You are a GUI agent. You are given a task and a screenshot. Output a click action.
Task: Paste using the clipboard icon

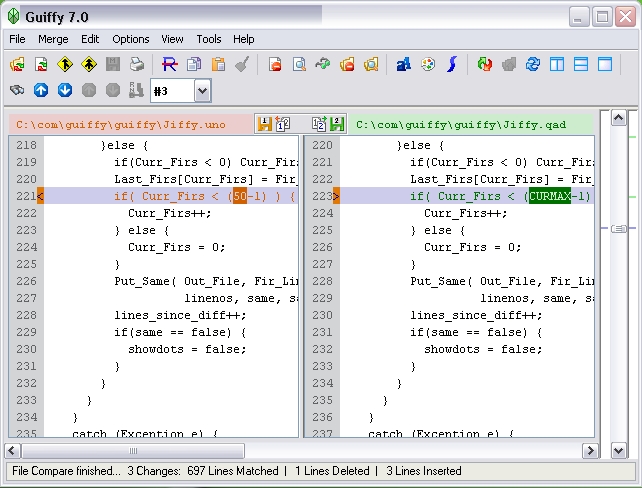[218, 64]
